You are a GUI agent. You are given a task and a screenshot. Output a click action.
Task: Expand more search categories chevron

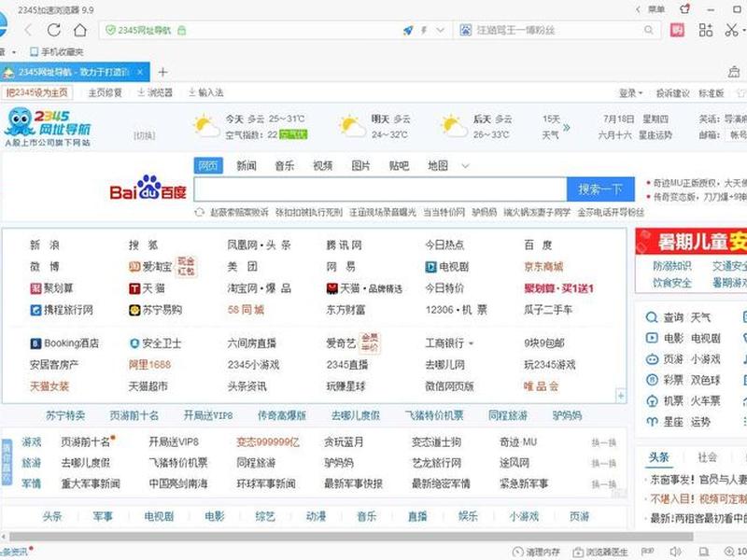(465, 166)
